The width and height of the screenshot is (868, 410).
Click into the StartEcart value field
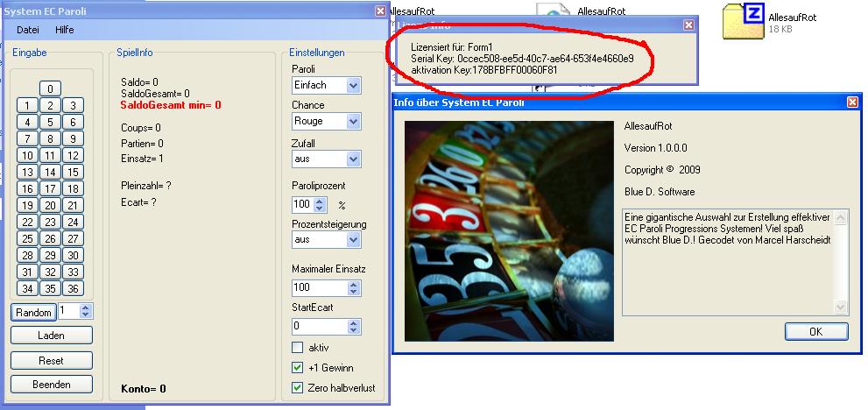[320, 327]
